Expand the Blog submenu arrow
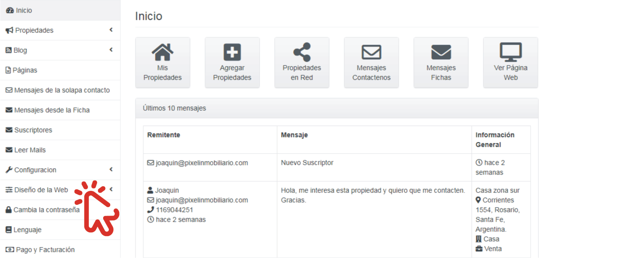 pyautogui.click(x=111, y=50)
